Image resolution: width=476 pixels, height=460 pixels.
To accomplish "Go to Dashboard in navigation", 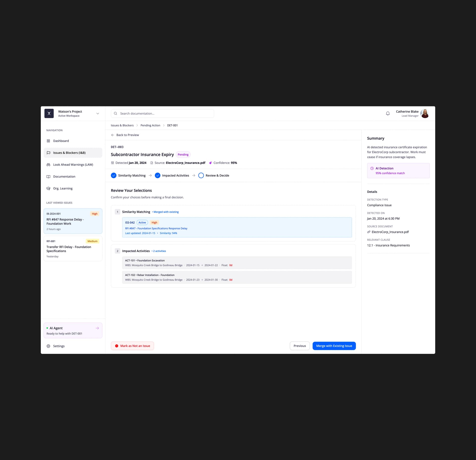I will point(73,141).
